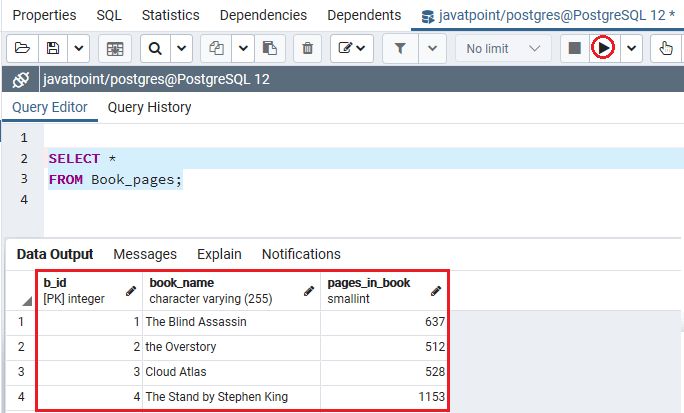This screenshot has width=684, height=413.
Task: Select the javatpoint/postgres@PostgreSQL 12 query tab
Action: [x=548, y=16]
